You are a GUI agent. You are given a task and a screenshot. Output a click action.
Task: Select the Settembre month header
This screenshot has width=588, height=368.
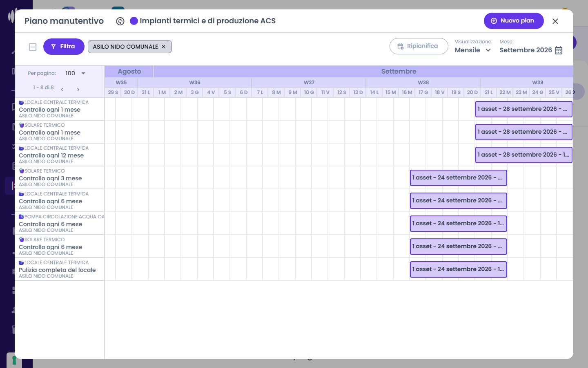click(x=363, y=72)
